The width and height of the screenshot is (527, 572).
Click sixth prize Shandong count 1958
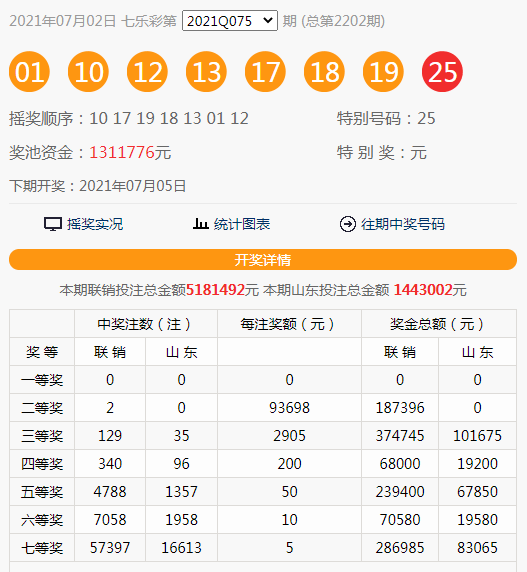[x=182, y=520]
